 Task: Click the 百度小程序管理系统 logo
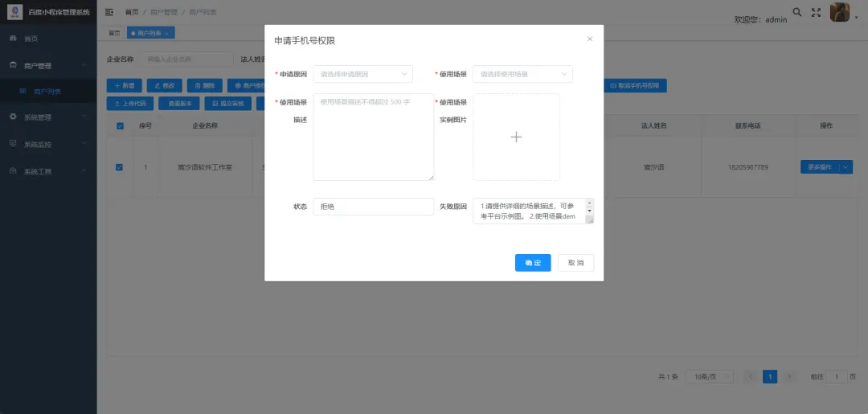tap(15, 11)
